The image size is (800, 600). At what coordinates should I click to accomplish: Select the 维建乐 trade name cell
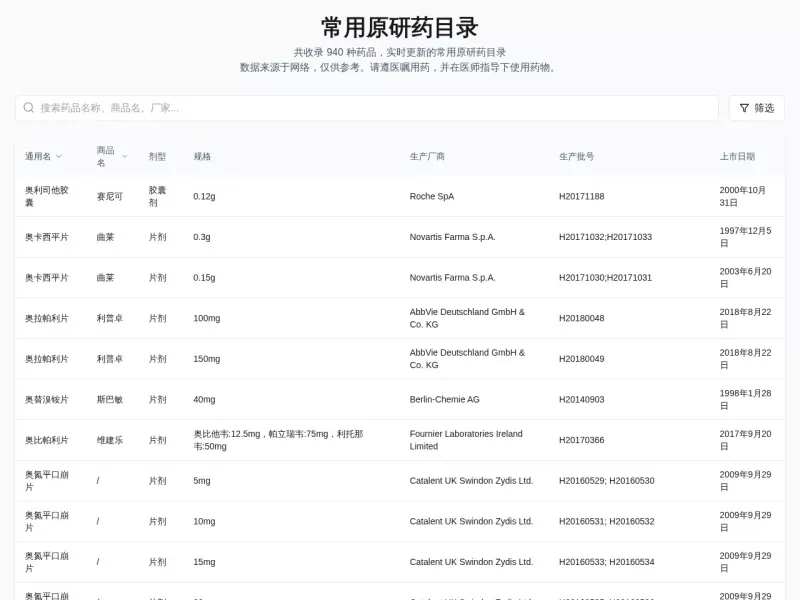(x=110, y=440)
